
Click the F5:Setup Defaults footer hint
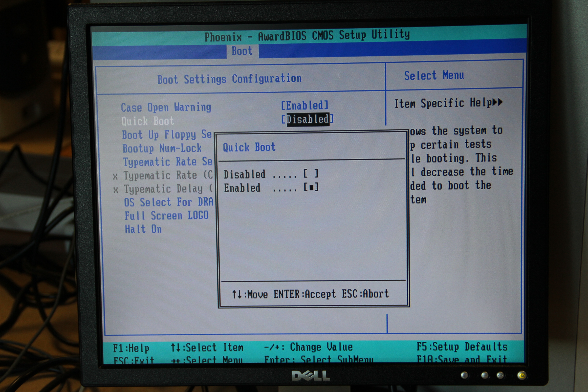pyautogui.click(x=462, y=347)
